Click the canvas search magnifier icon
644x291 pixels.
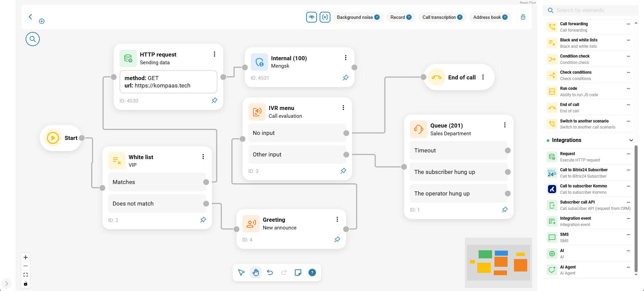pyautogui.click(x=33, y=39)
